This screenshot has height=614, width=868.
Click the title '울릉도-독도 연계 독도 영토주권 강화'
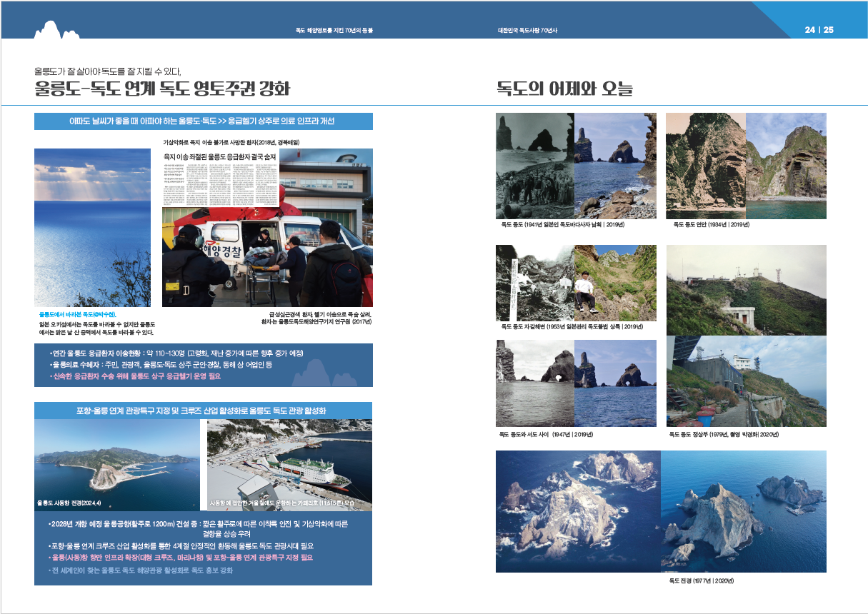(162, 89)
